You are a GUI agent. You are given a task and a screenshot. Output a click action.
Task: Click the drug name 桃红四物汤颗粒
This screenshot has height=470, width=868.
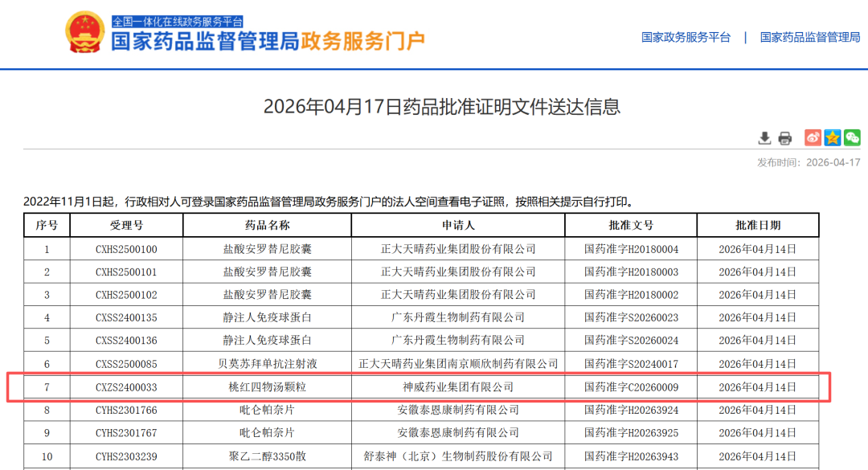click(267, 387)
